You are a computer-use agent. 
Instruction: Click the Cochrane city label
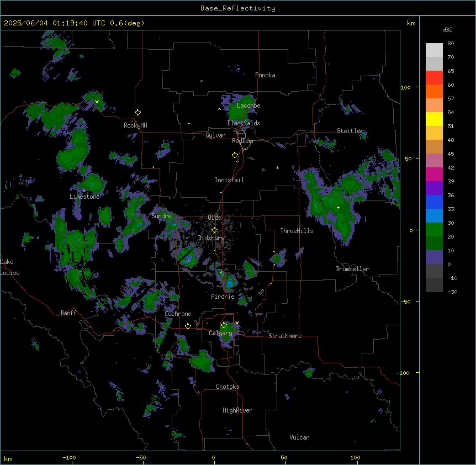178,314
